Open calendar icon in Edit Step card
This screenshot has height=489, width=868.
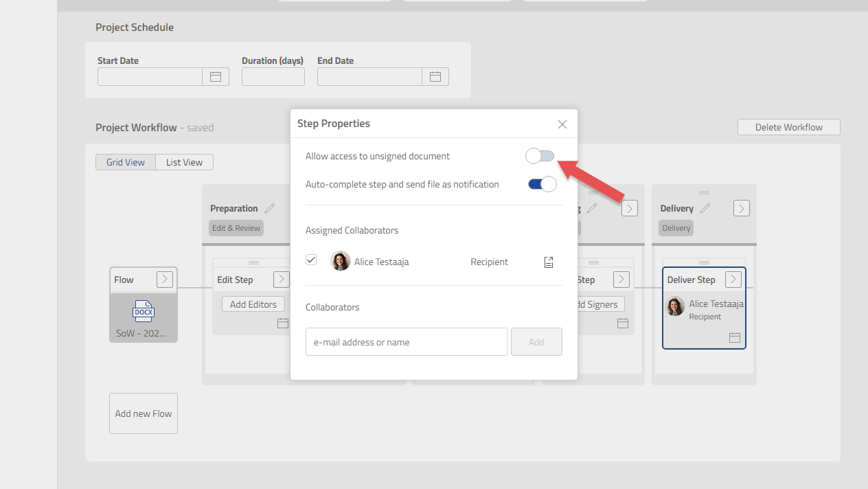(282, 323)
